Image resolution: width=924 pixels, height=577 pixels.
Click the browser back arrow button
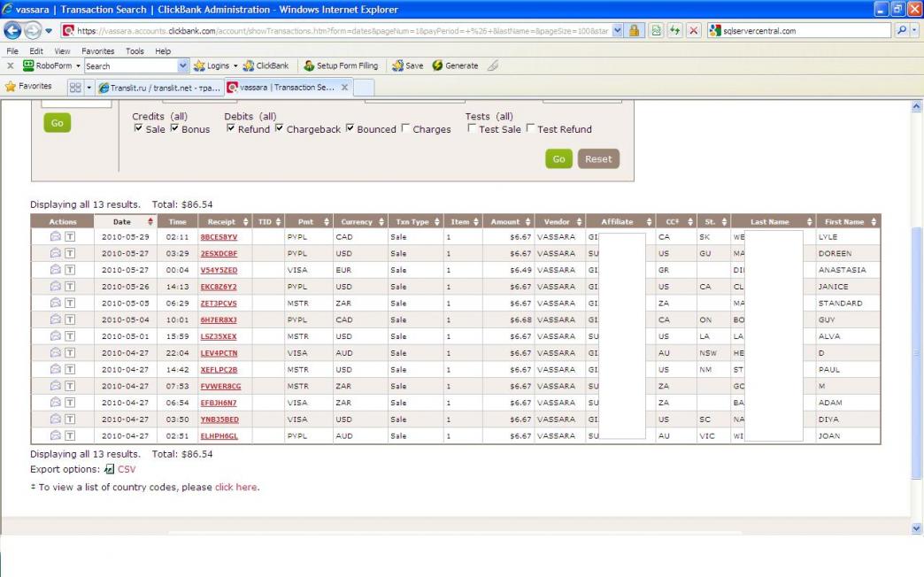12,31
